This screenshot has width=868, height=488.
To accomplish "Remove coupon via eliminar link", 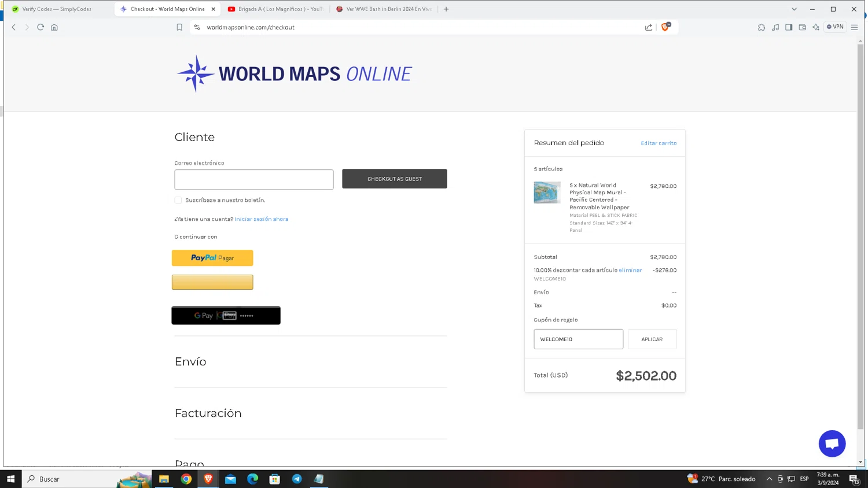I will coord(630,270).
